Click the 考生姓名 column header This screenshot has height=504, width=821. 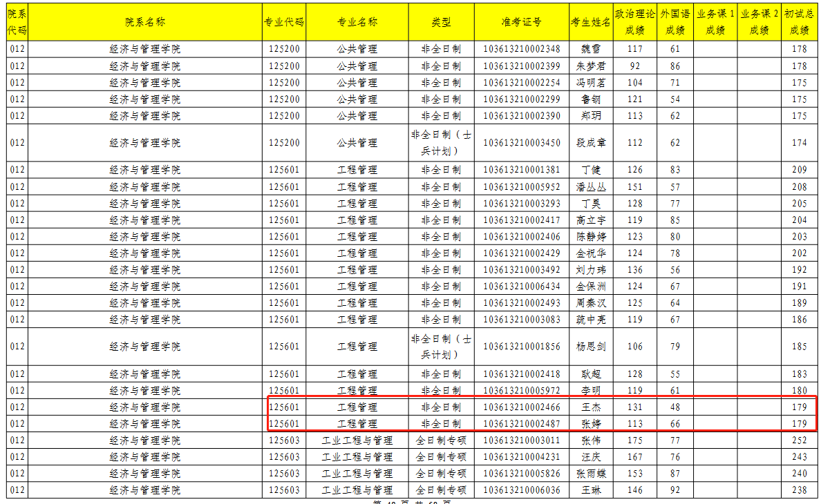point(591,22)
